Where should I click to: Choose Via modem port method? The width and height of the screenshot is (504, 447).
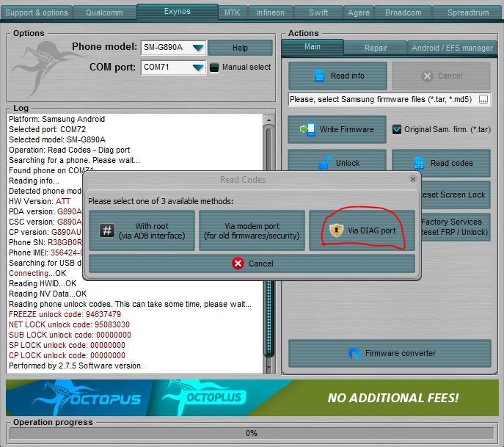(252, 230)
